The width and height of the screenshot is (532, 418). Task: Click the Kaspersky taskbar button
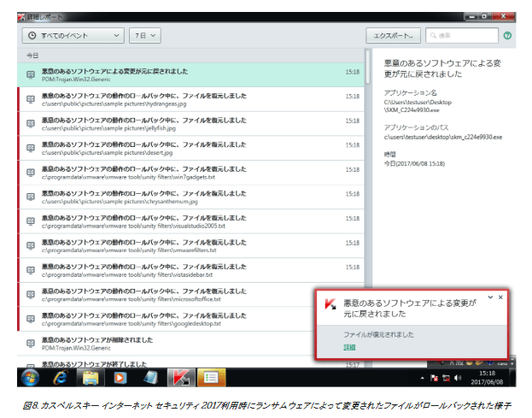180,377
